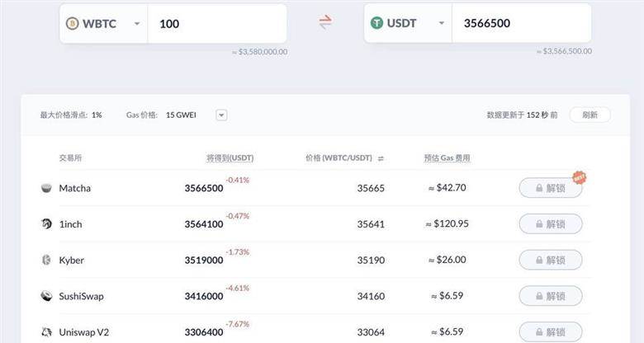Click the Kyber exchange logo
The image size is (644, 343).
point(46,260)
